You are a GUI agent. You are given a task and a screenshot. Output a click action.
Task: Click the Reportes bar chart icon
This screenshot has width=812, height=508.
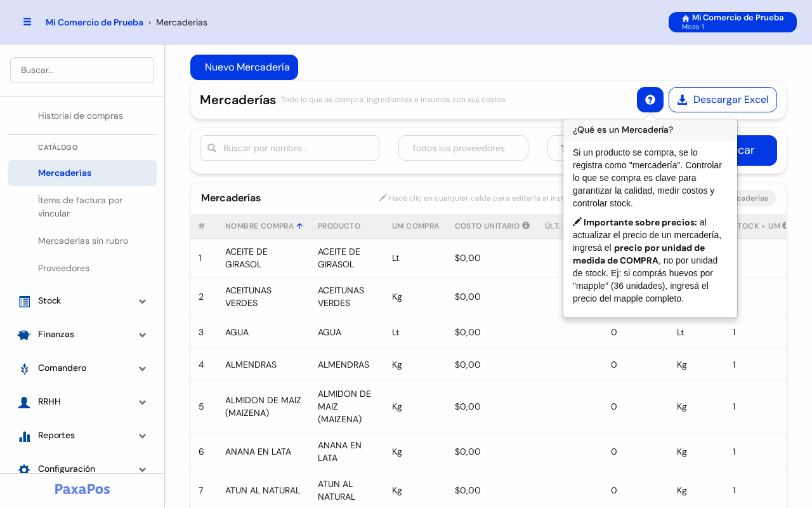24,436
